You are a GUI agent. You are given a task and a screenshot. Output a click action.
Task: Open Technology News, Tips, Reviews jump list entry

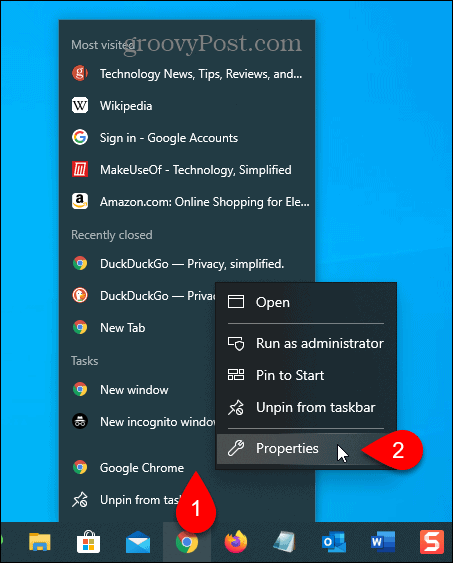click(x=187, y=74)
